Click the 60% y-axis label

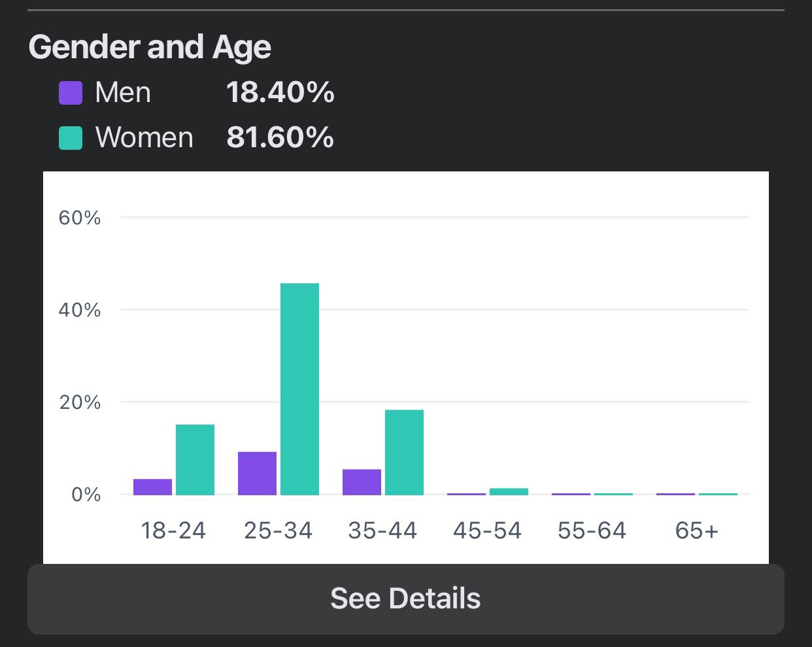(x=80, y=218)
